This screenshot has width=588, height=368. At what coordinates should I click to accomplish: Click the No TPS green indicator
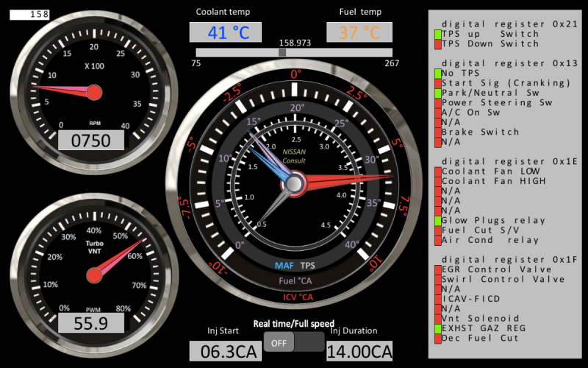[438, 74]
